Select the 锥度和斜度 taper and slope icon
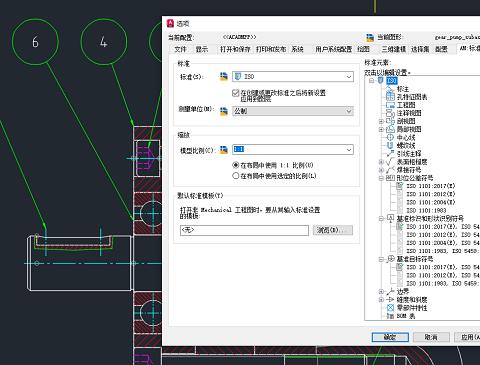Image resolution: width=480 pixels, height=365 pixels. [x=390, y=300]
